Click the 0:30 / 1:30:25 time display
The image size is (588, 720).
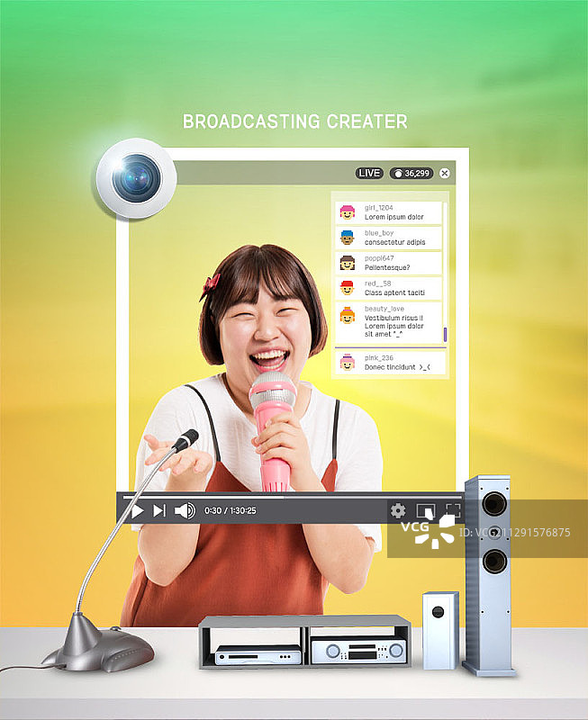pyautogui.click(x=230, y=510)
